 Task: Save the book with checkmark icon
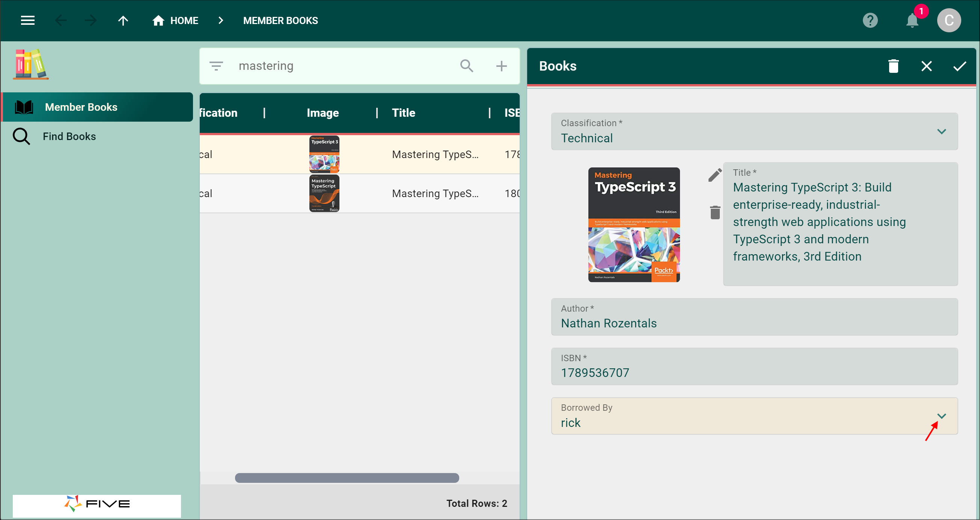[x=959, y=66]
